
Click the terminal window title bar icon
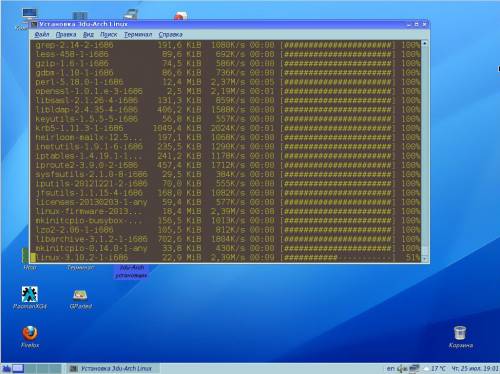pyautogui.click(x=34, y=24)
